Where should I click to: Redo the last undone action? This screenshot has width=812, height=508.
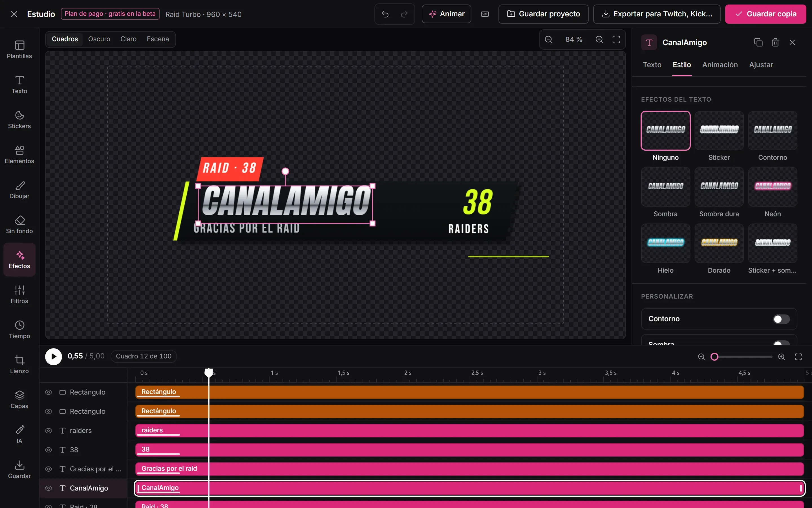tap(404, 14)
